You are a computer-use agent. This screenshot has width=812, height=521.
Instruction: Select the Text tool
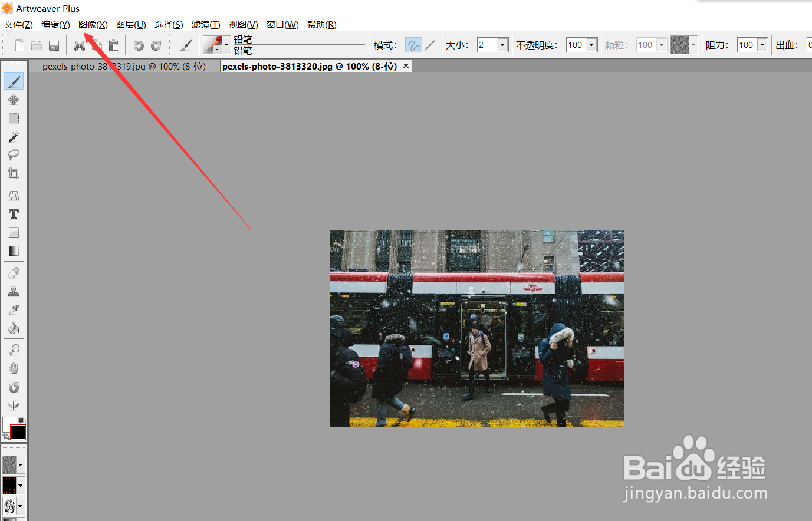[14, 214]
